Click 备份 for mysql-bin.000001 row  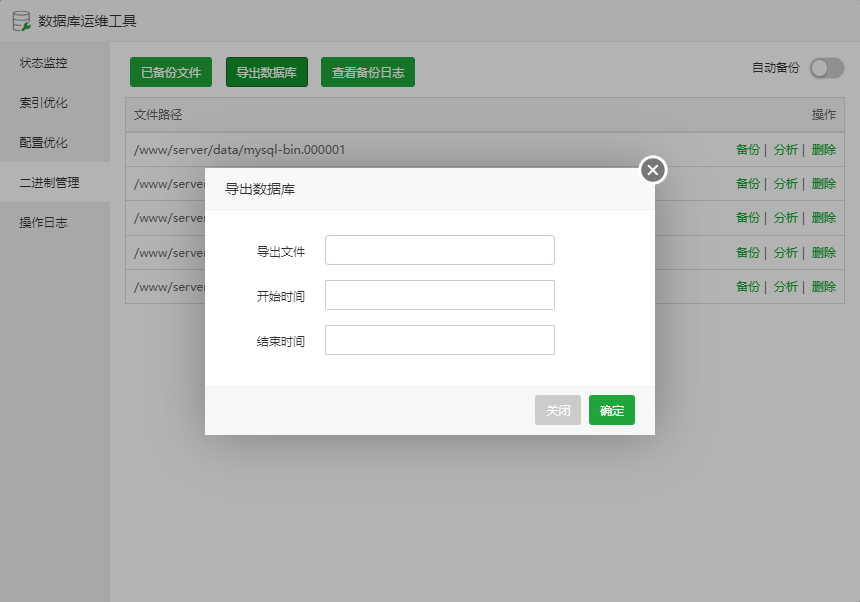coord(748,150)
